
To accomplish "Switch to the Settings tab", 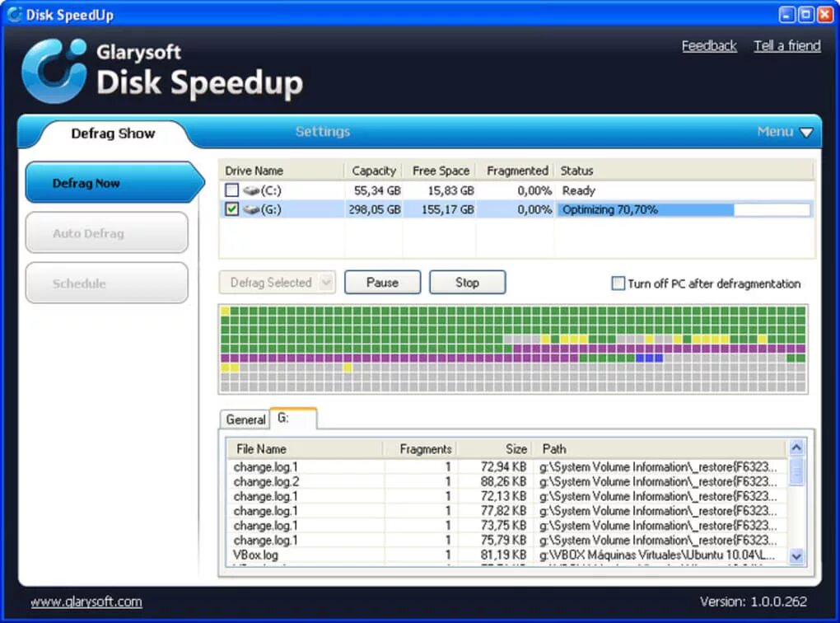I will coord(323,132).
